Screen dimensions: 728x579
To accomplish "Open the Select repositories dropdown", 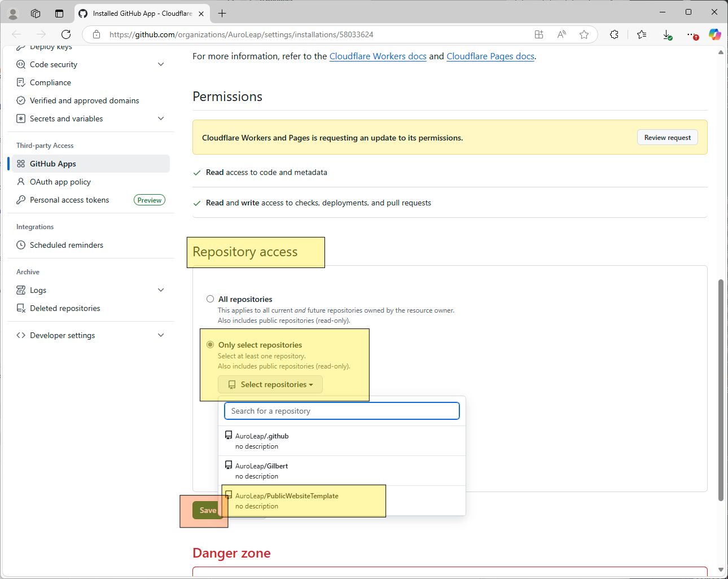I will 270,385.
